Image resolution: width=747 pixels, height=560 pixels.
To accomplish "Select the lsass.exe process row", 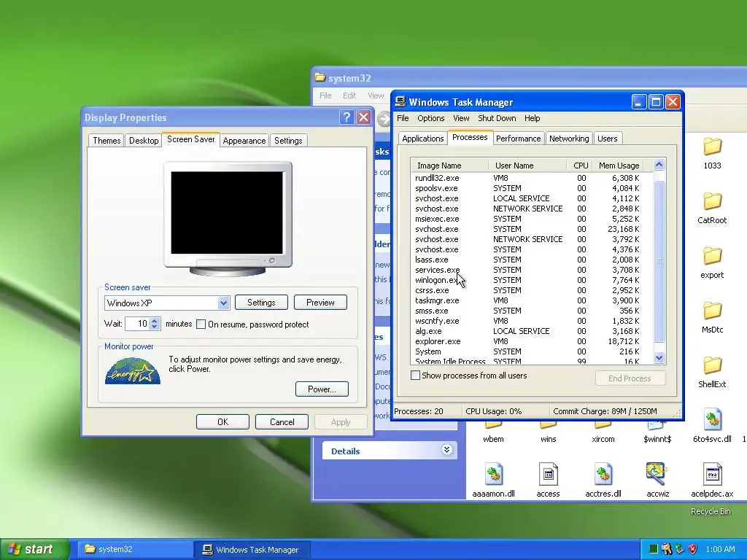I will click(x=527, y=260).
